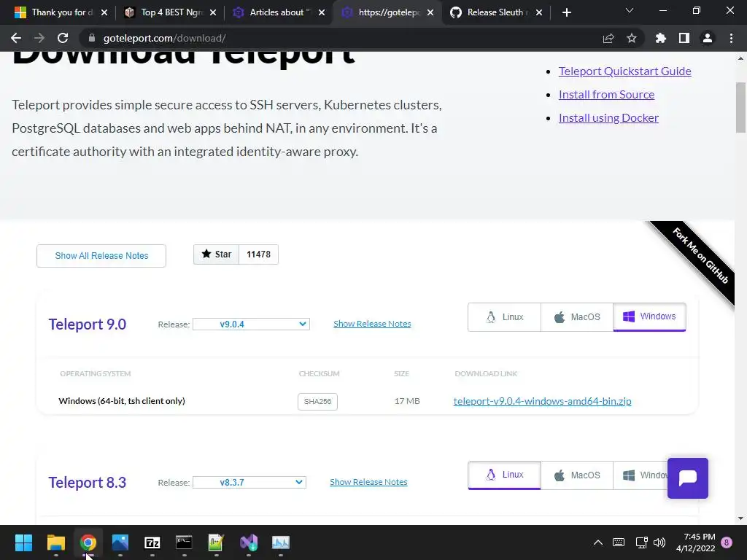Click '17 MB' size value

coord(407,401)
